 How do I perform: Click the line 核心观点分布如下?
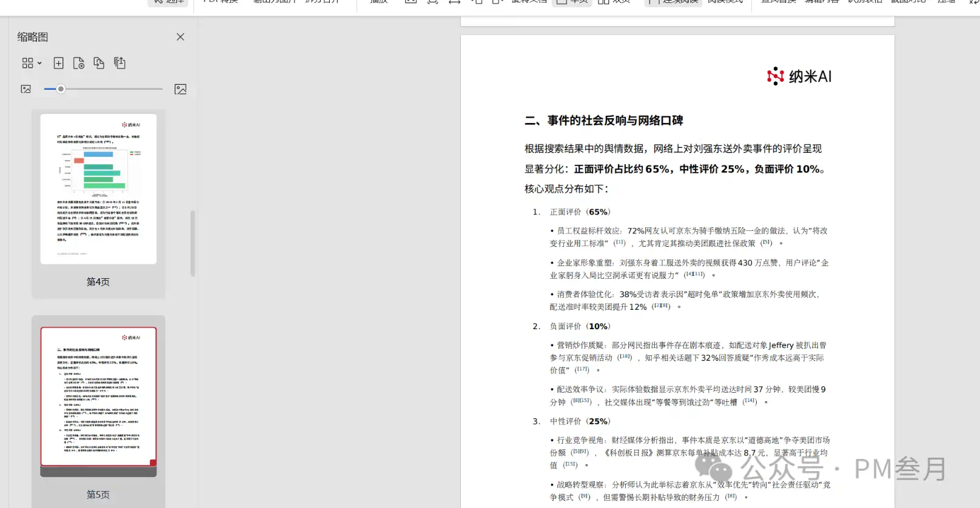(x=566, y=189)
